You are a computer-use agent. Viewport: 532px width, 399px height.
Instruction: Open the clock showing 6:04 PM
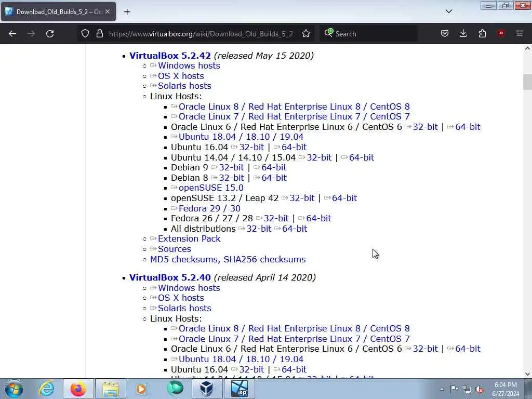click(506, 389)
